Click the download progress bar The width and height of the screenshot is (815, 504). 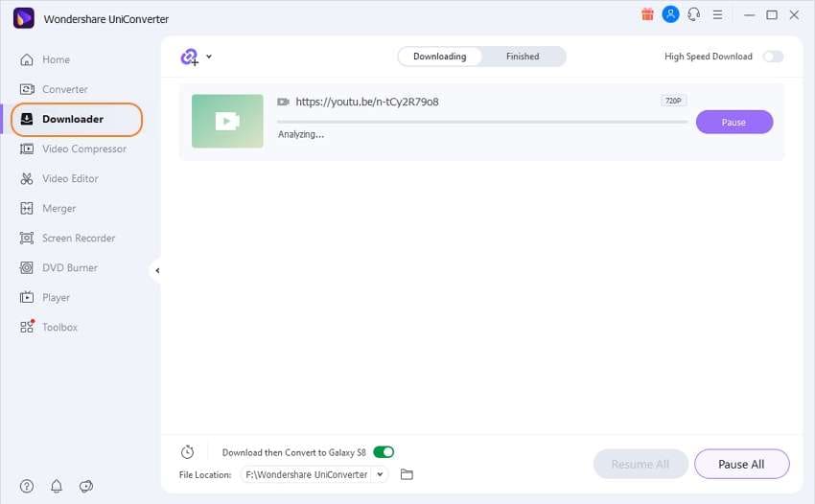482,122
